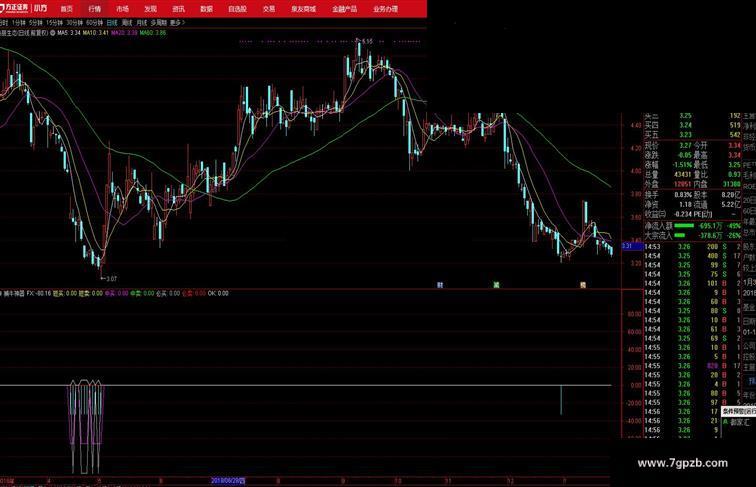This screenshot has width=756, height=487.
Task: Click the 现价 3.27 value
Action: 685,145
